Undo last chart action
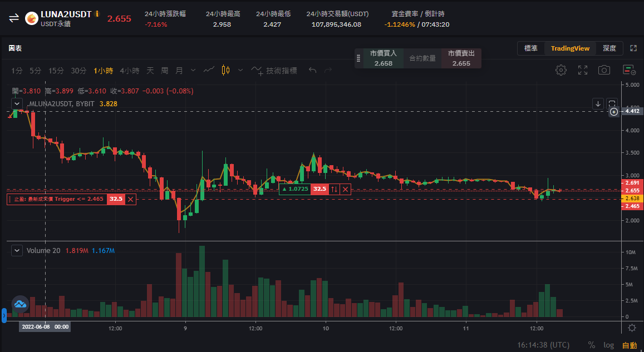Viewport: 644px width, 352px height. [x=313, y=70]
